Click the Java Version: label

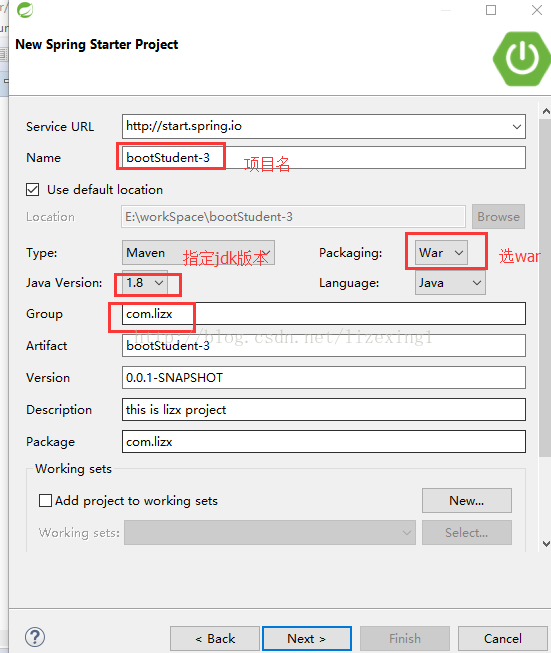(x=64, y=283)
